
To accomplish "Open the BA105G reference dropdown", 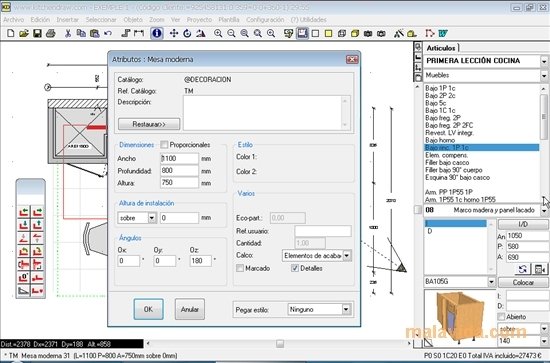I will (491, 282).
